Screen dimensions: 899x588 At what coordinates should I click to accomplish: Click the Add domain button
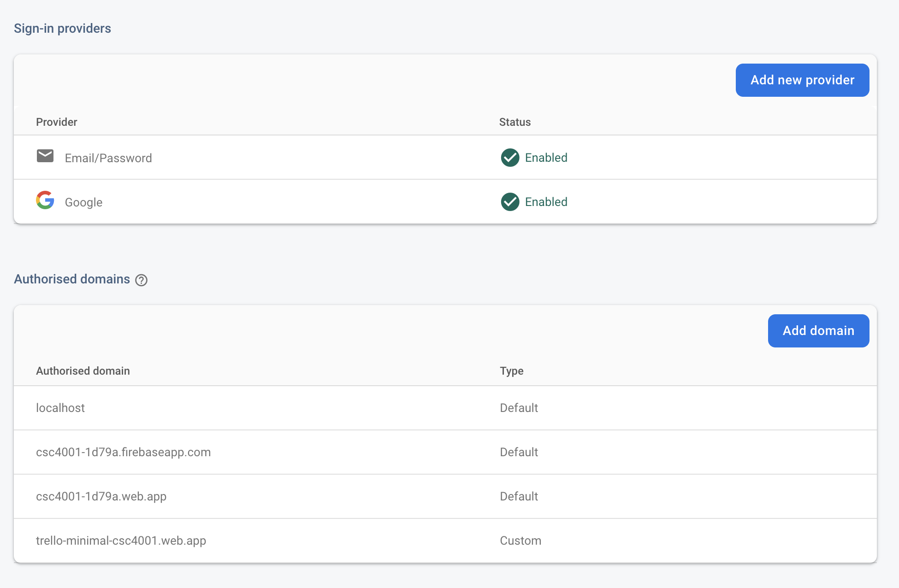(818, 331)
